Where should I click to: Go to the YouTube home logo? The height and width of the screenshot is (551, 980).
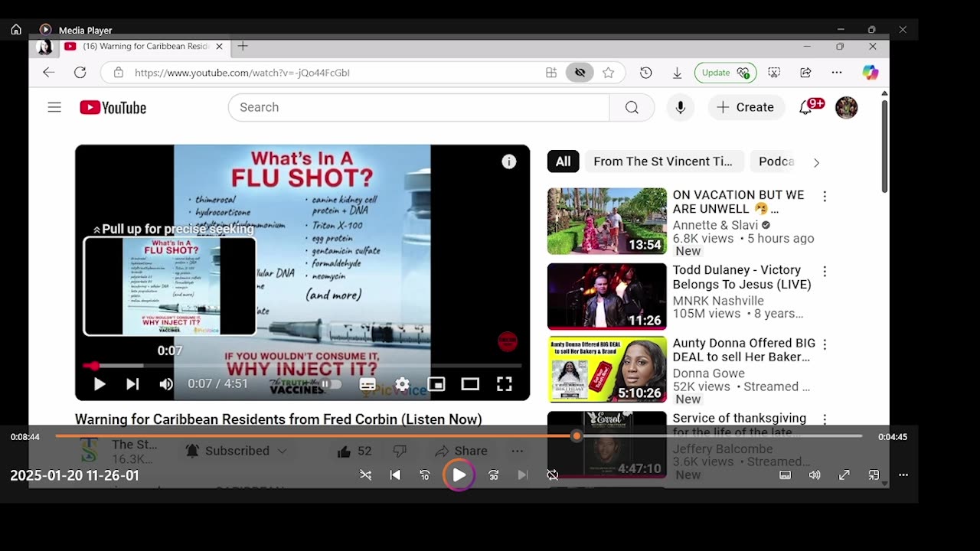click(113, 108)
